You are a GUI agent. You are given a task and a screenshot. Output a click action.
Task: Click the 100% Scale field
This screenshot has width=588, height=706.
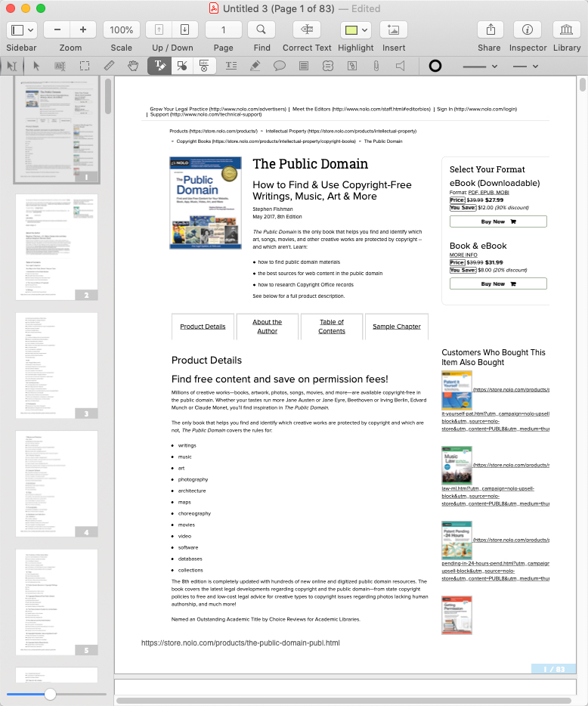click(122, 29)
